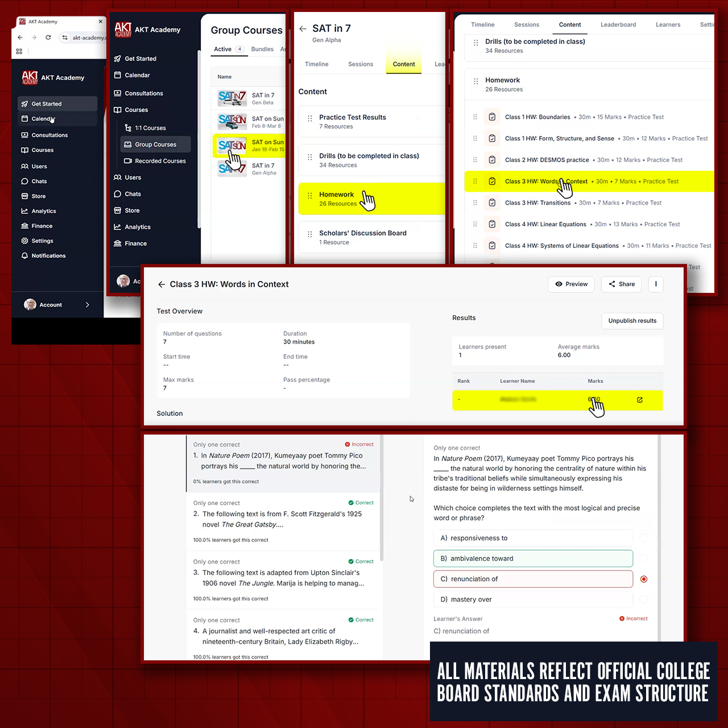Click the Unpublish results button
Viewport: 728px width, 728px height.
pos(632,321)
